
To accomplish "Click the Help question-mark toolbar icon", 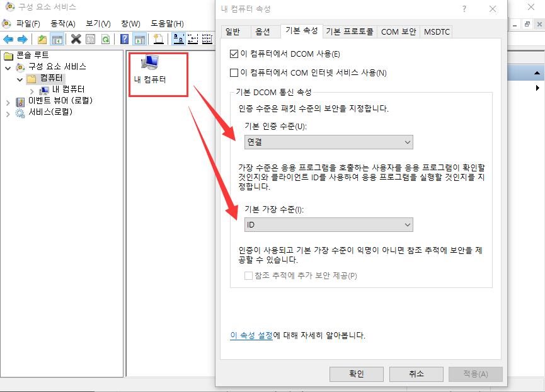I will pos(124,39).
